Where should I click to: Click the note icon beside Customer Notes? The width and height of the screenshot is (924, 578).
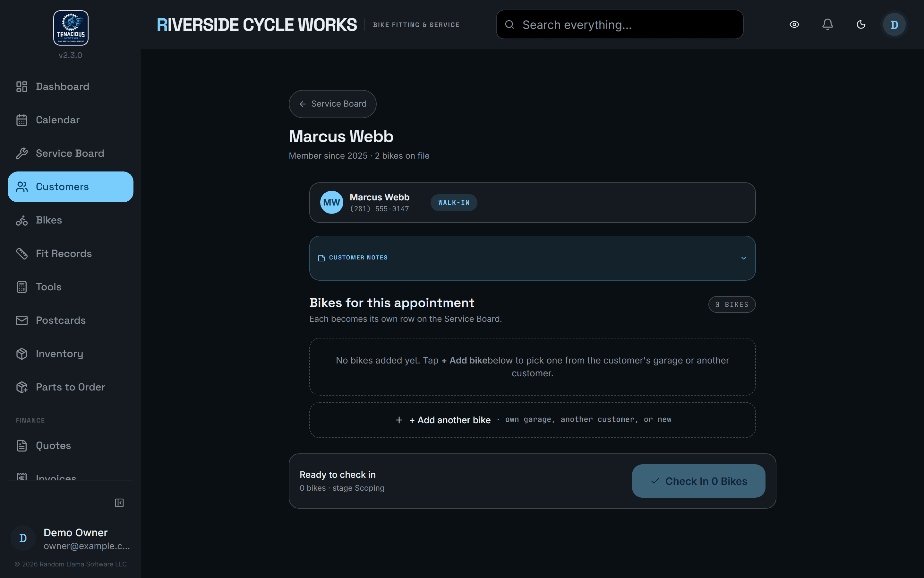(x=321, y=258)
